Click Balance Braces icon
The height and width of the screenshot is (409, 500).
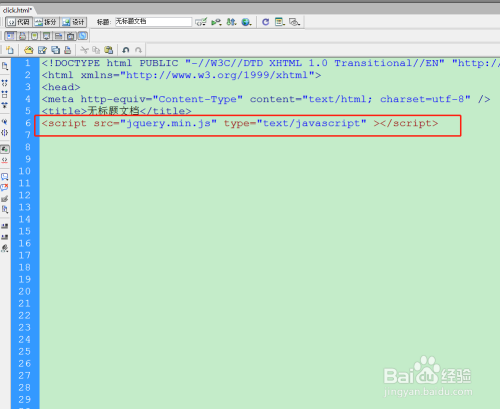click(5, 133)
